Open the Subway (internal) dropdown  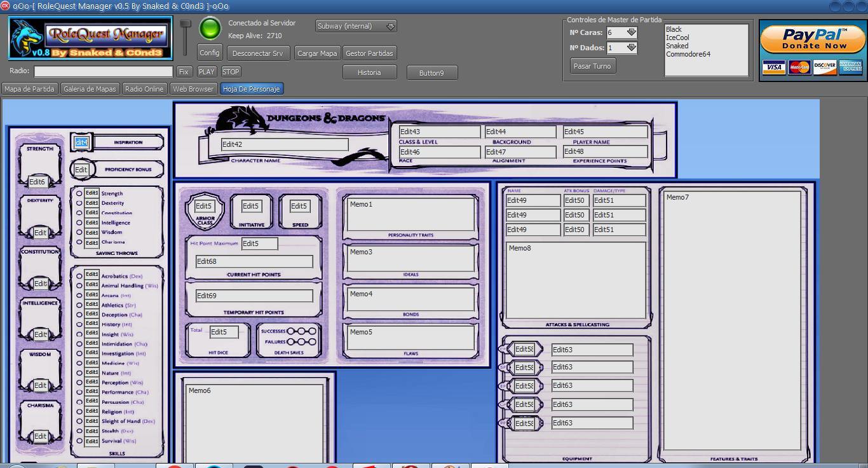(391, 26)
